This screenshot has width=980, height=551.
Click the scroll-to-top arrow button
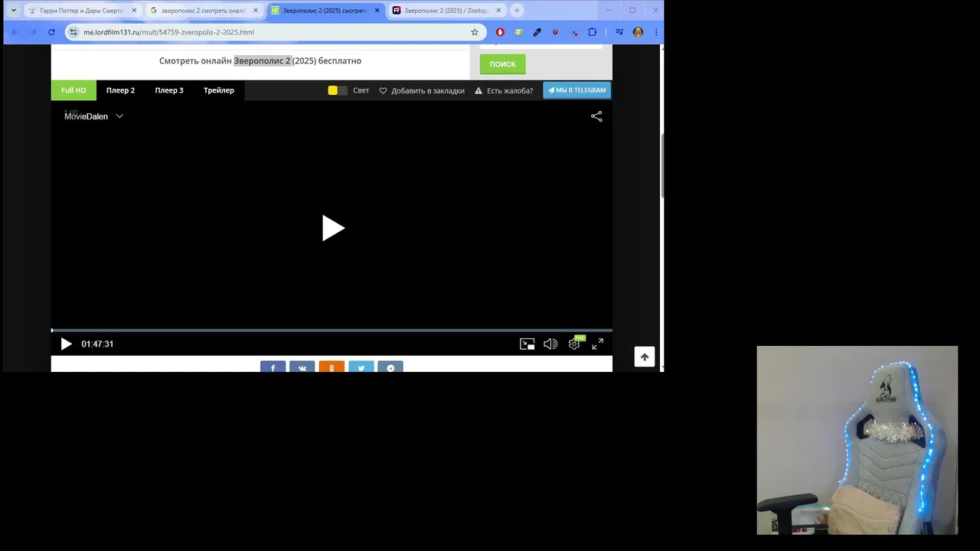645,357
